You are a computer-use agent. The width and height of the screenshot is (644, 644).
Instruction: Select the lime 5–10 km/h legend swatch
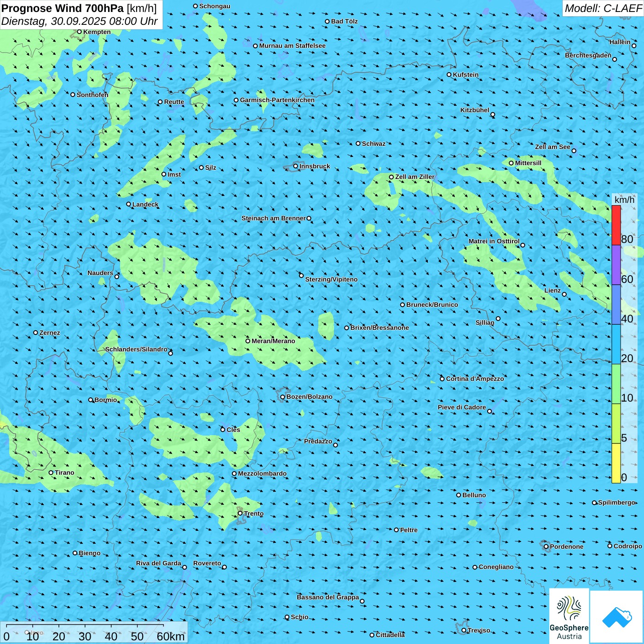pos(616,424)
